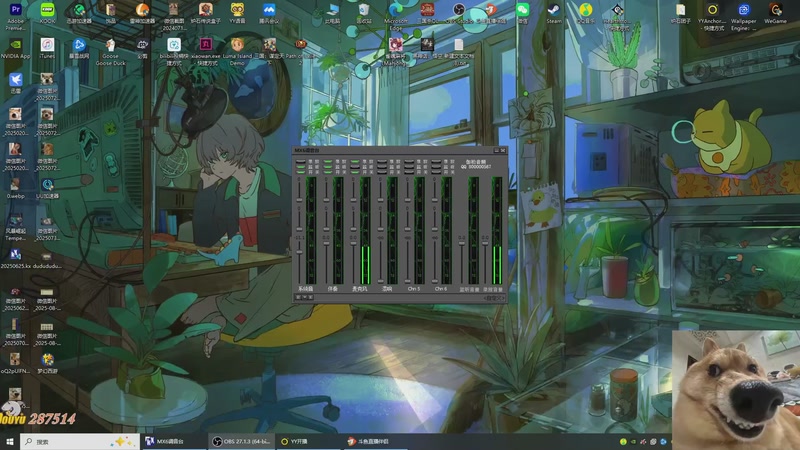Switch to MX6调音台 taskbar window
800x450 pixels.
point(174,441)
